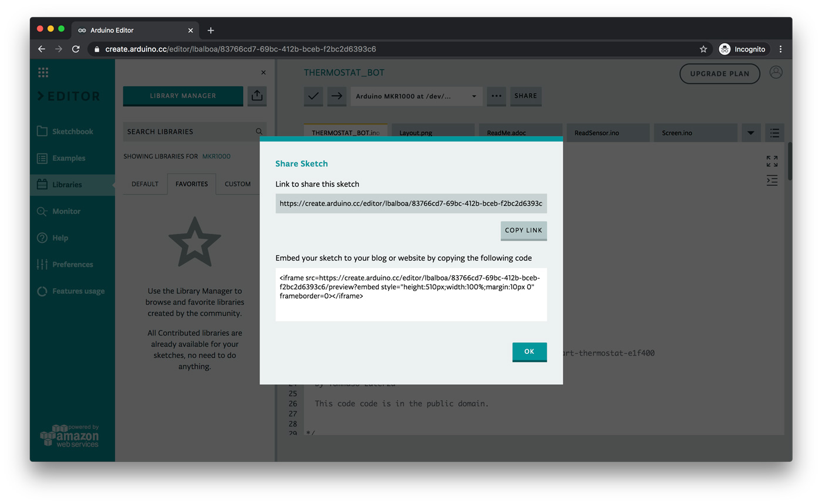Click the browser address bar URL
The width and height of the screenshot is (822, 504).
(x=241, y=49)
